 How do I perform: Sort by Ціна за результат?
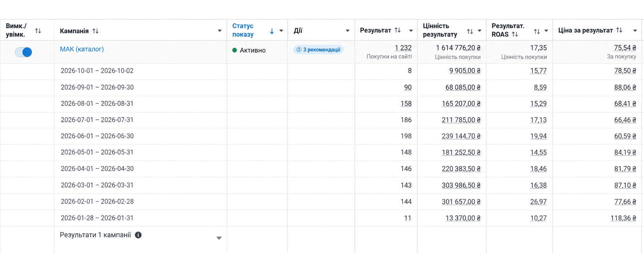click(619, 30)
